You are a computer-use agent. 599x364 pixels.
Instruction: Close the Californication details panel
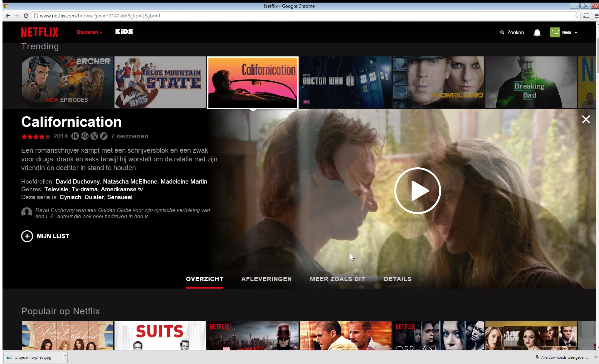pyautogui.click(x=586, y=119)
